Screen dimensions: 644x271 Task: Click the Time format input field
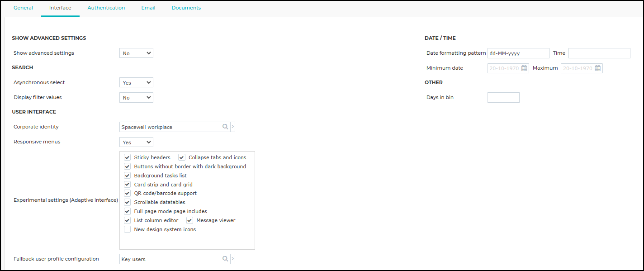[x=599, y=53]
